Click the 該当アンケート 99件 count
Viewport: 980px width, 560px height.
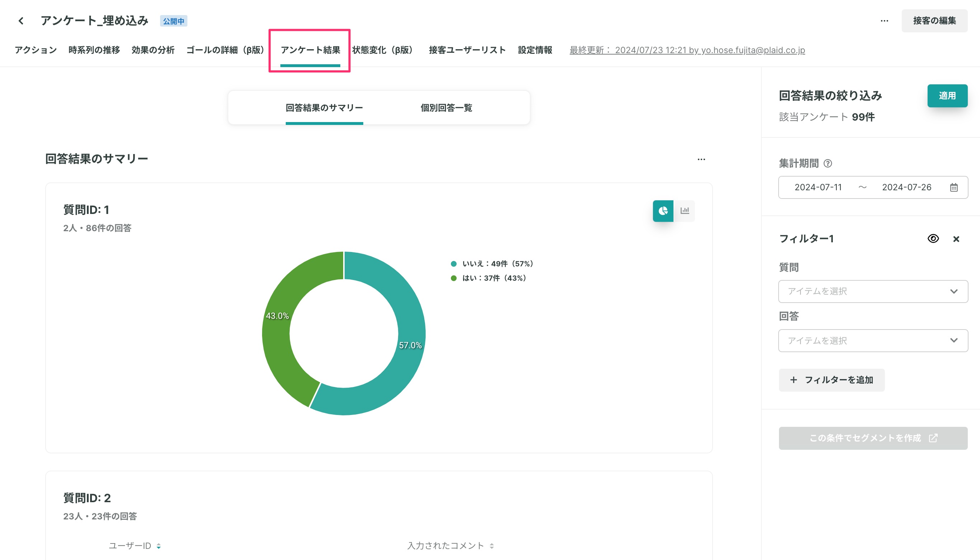(826, 117)
